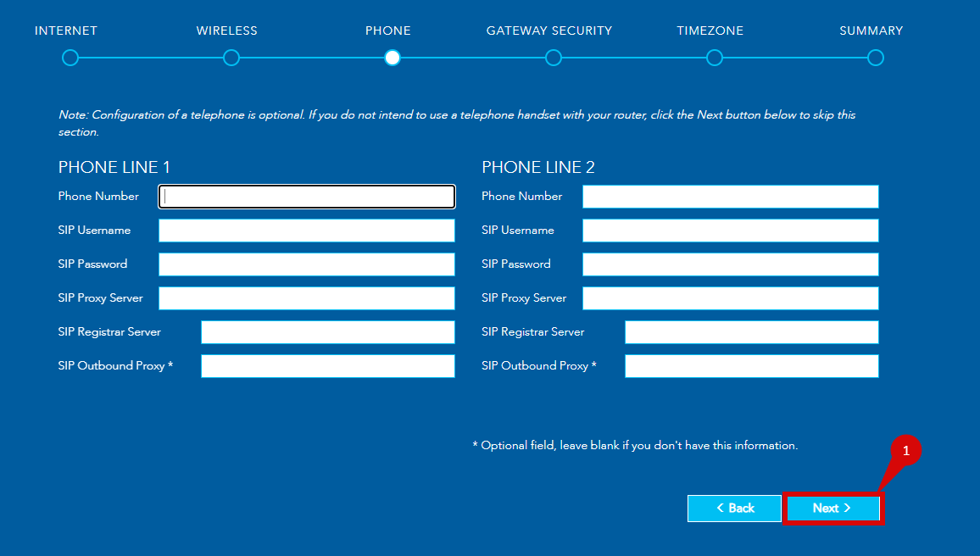Click Phone Line 1 SIP Username field
Viewport: 980px width, 556px height.
[307, 231]
